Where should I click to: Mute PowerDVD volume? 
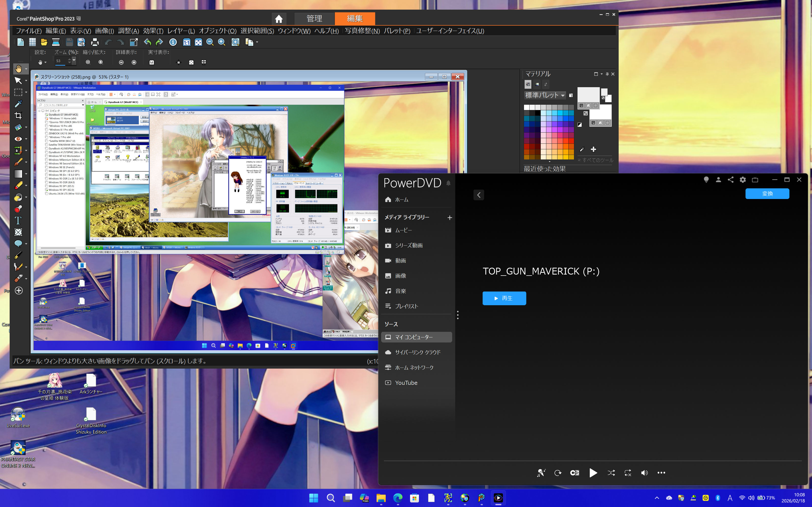click(x=644, y=473)
